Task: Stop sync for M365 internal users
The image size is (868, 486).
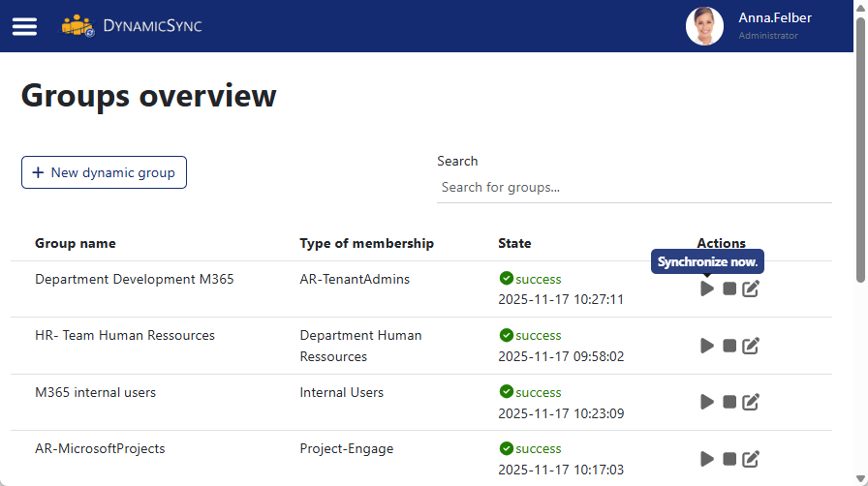Action: pos(729,402)
